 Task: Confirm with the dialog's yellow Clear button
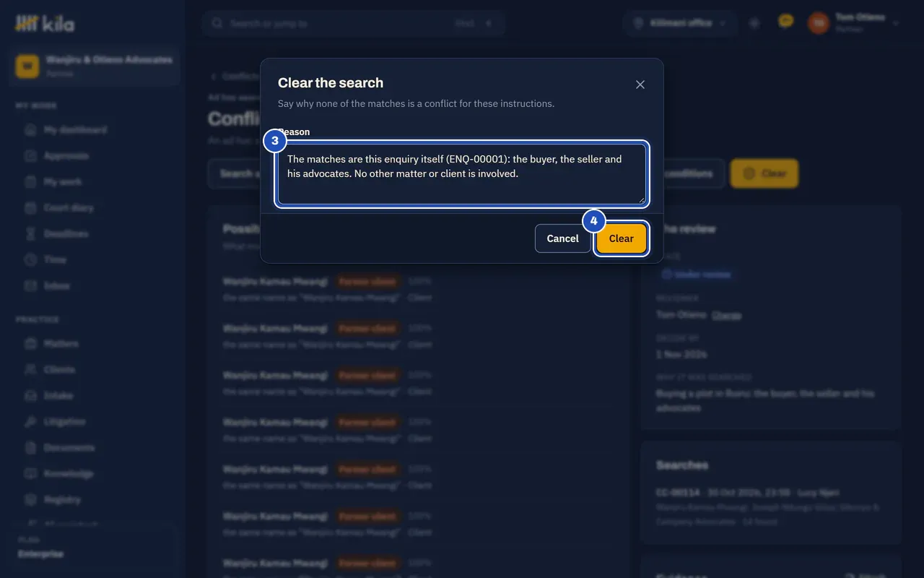(x=621, y=238)
